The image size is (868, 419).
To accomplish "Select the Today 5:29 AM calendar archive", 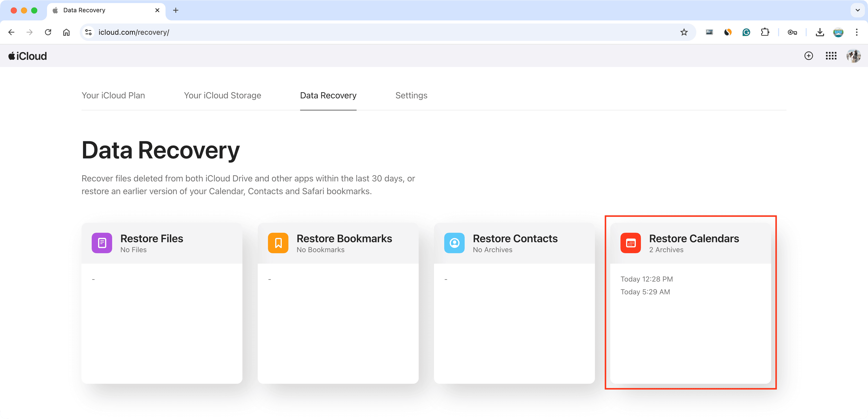I will coord(645,292).
